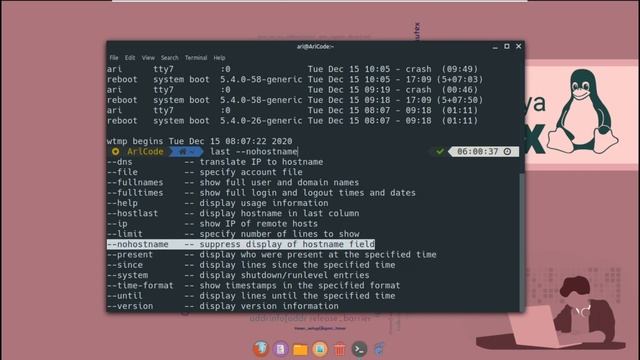Open the Edit menu in the terminal
The width and height of the screenshot is (640, 360).
pyautogui.click(x=130, y=58)
